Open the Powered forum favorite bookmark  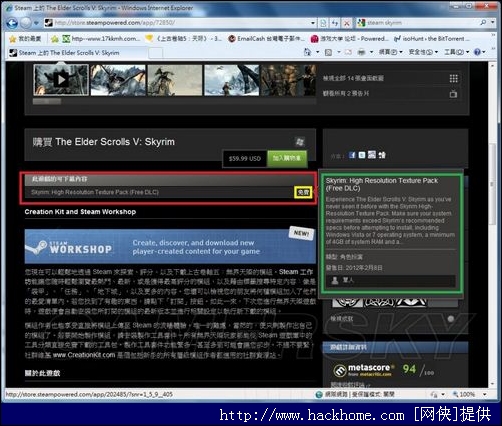click(x=349, y=39)
